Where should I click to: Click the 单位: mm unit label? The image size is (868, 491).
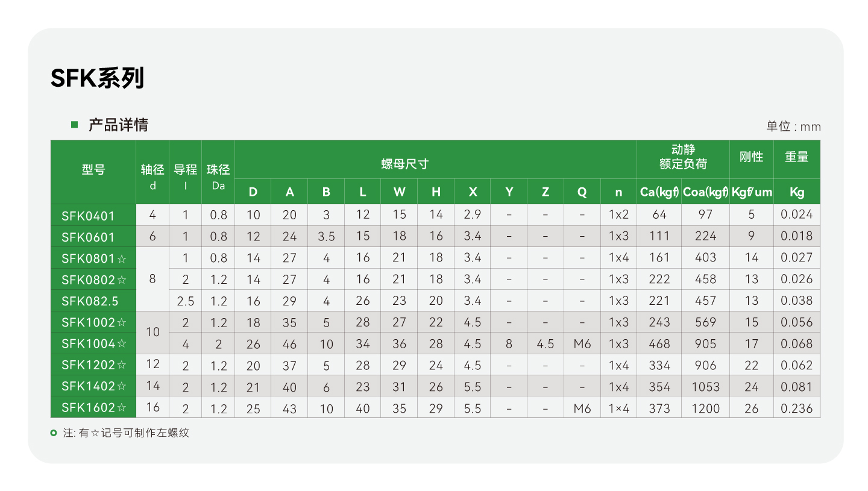[x=793, y=127]
